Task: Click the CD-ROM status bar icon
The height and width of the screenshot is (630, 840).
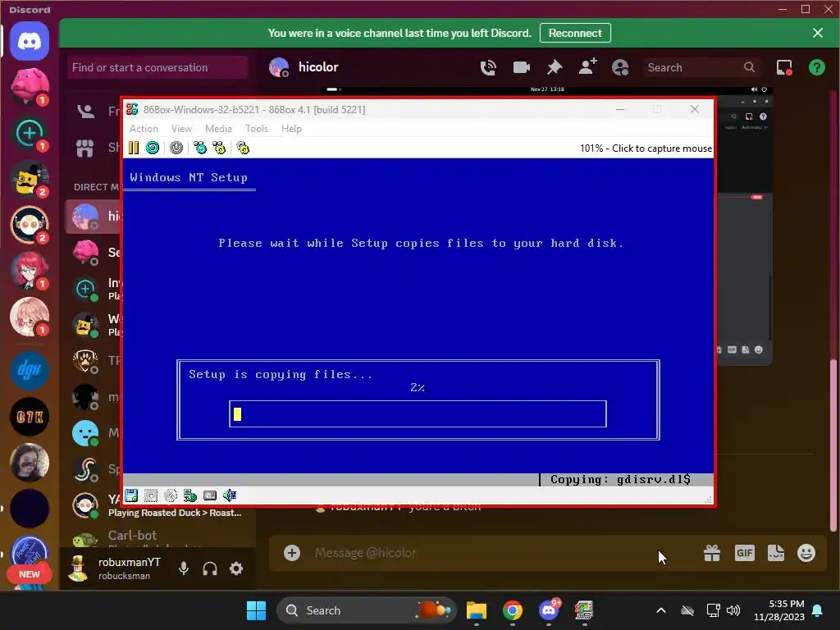Action: pyautogui.click(x=171, y=495)
